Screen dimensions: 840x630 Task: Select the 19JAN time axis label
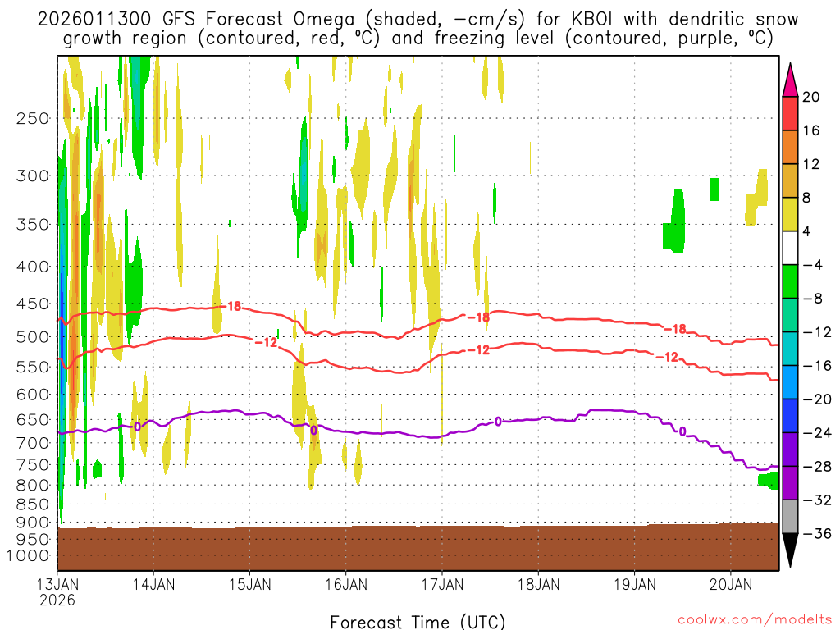[635, 584]
